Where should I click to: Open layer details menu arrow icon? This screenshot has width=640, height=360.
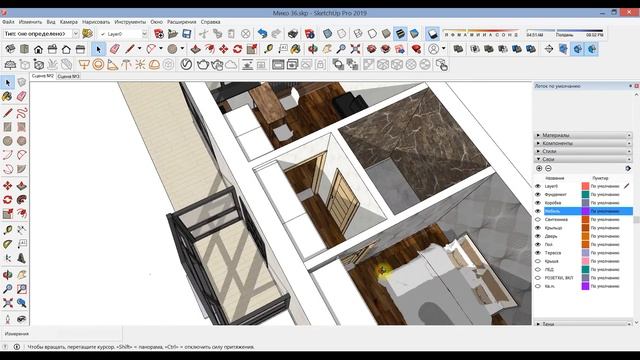628,168
